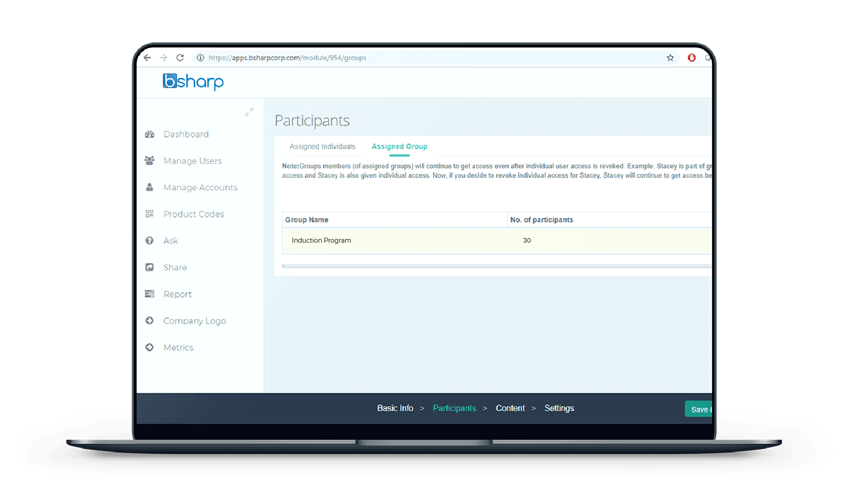This screenshot has width=868, height=488.
Task: Switch to the Assigned Individuals tab
Action: (322, 146)
